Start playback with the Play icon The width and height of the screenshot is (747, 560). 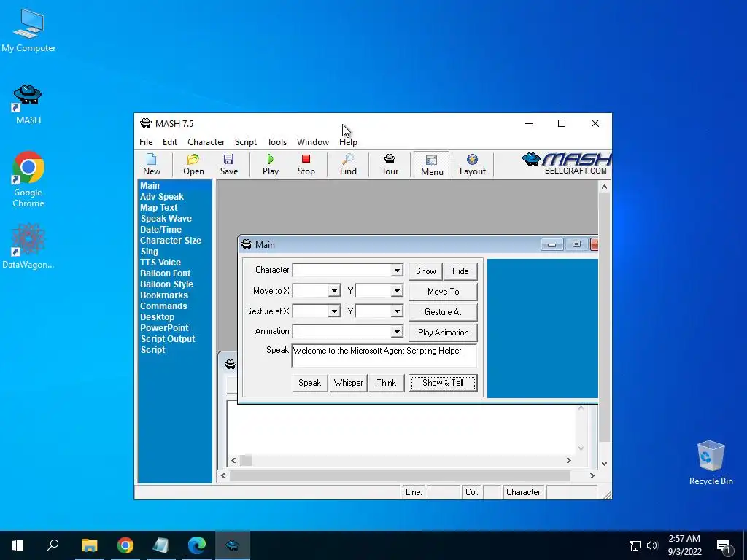coord(271,164)
